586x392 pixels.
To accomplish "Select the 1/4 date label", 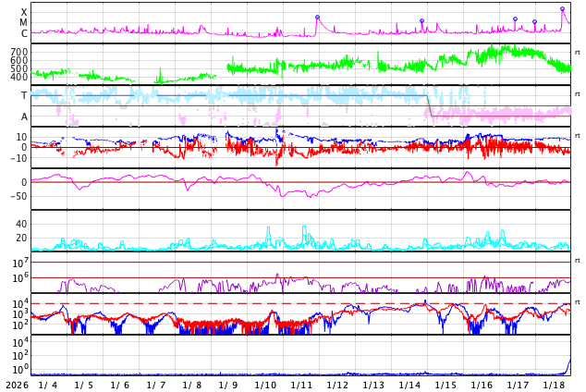I will (x=47, y=385).
